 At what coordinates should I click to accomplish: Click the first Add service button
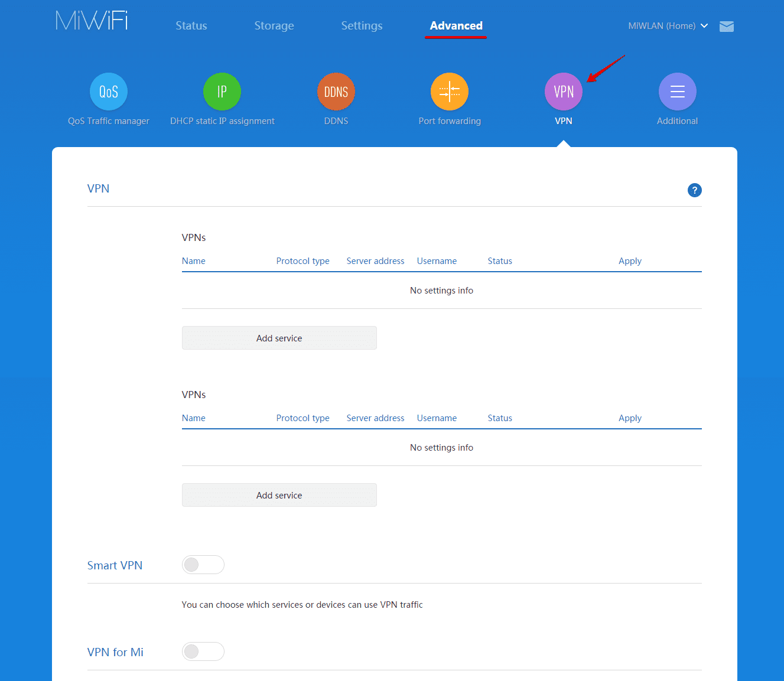(x=279, y=338)
